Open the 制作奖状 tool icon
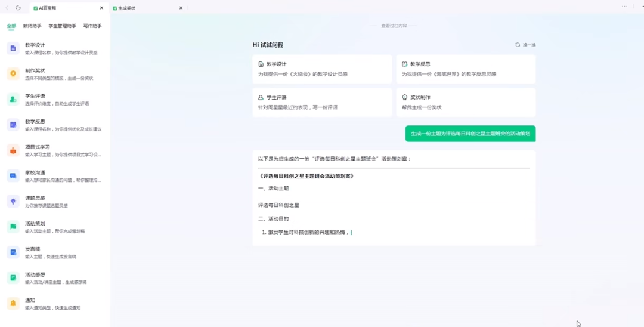 click(13, 74)
